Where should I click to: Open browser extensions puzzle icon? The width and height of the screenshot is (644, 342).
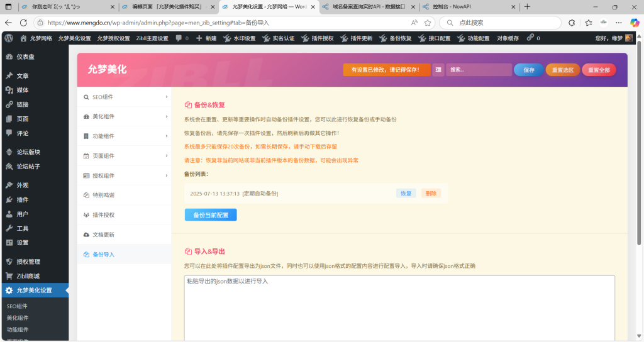pos(571,23)
